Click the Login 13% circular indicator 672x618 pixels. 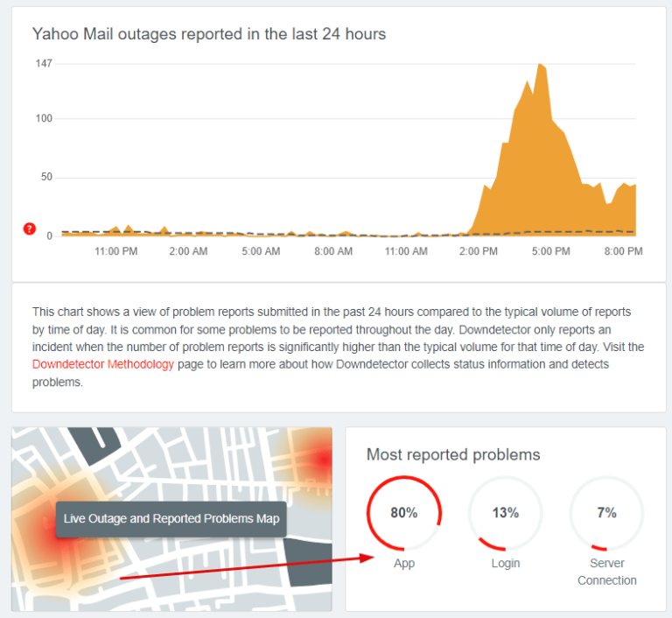pyautogui.click(x=505, y=513)
